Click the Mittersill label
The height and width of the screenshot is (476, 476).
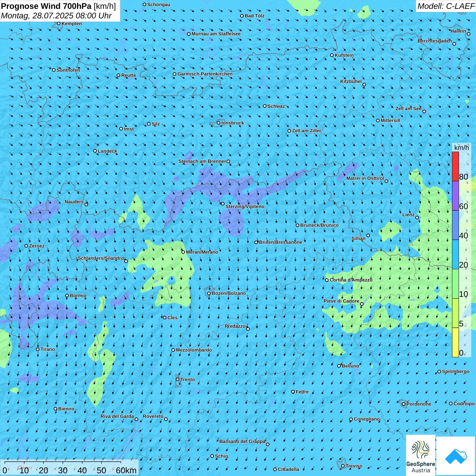tap(390, 120)
